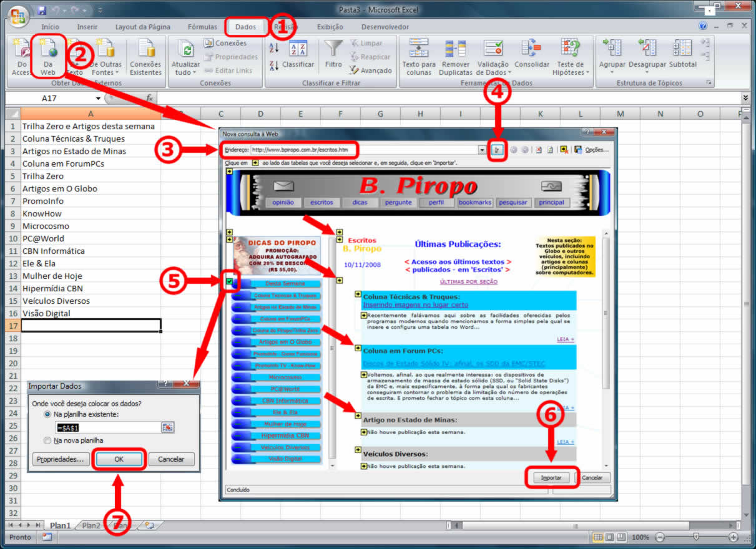This screenshot has width=756, height=549.
Task: Open the Layout da Página tab
Action: tap(142, 27)
